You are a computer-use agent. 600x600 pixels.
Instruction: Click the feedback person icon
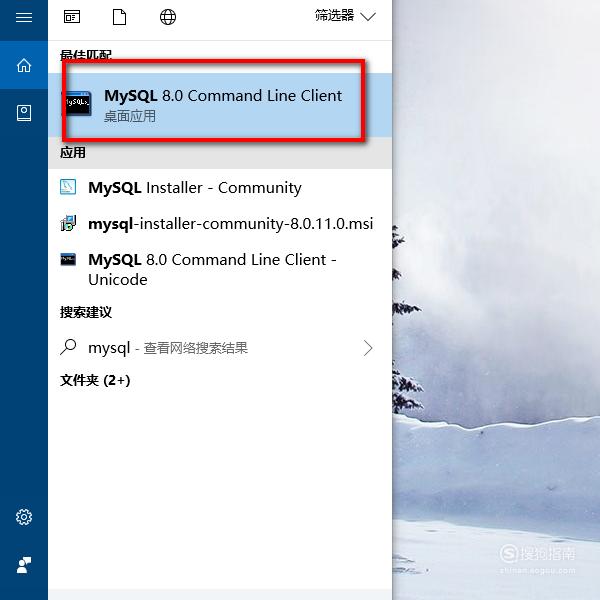click(24, 565)
